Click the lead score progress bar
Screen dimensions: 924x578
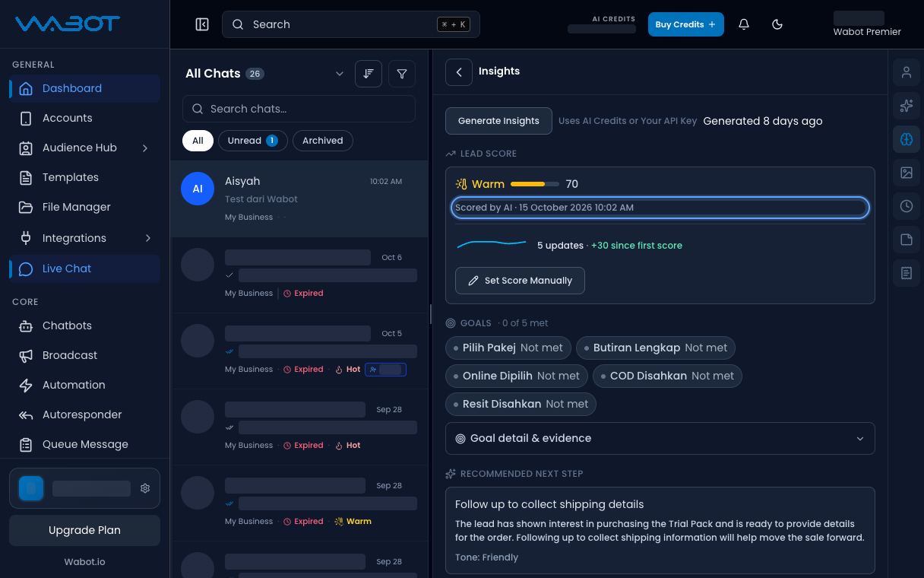coord(535,184)
